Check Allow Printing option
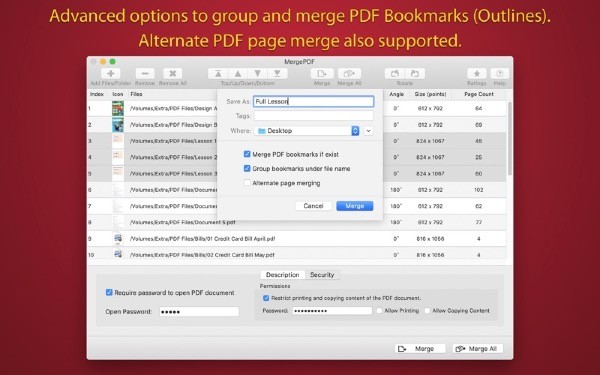 379,311
